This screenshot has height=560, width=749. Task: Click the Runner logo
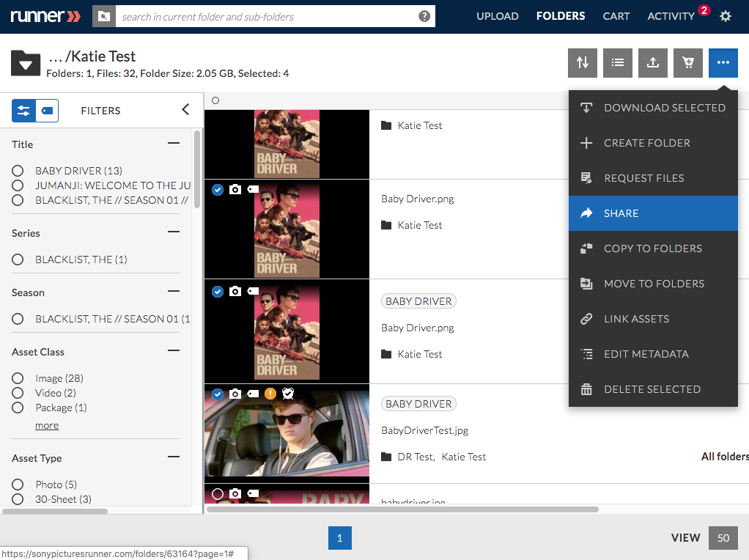[x=45, y=16]
